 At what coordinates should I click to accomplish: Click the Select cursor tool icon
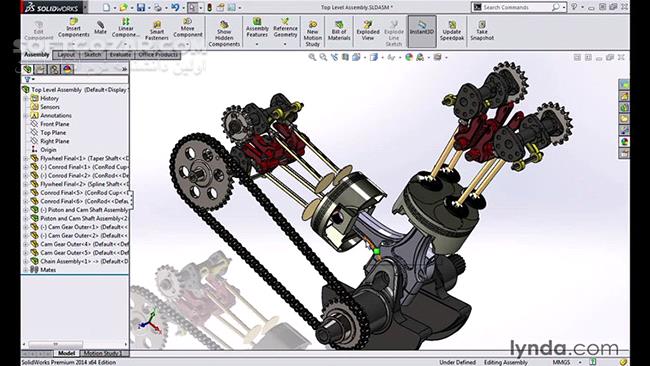tap(192, 7)
